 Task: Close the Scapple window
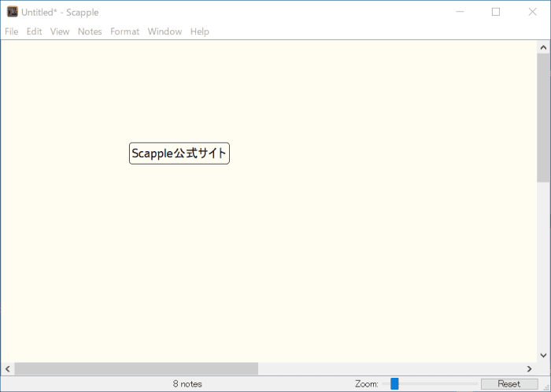tap(532, 12)
